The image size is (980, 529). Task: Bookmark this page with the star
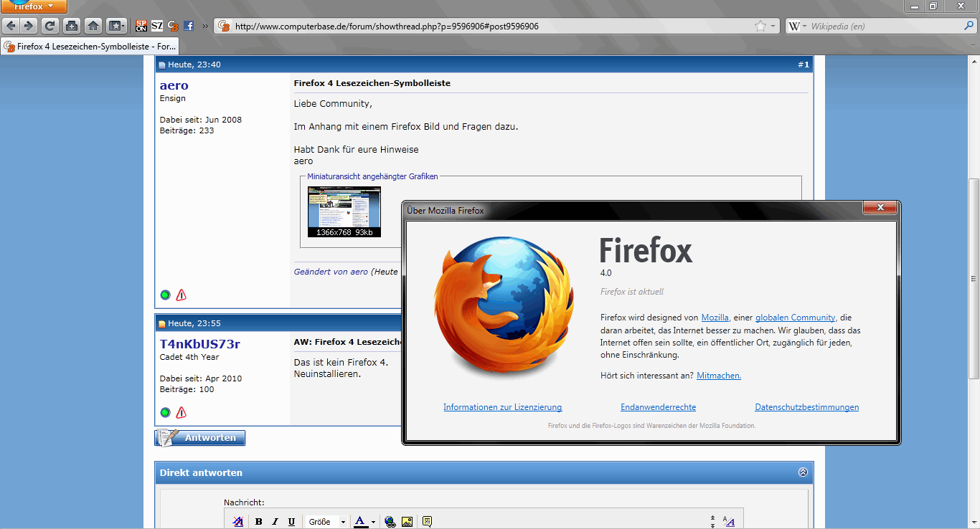pyautogui.click(x=760, y=27)
